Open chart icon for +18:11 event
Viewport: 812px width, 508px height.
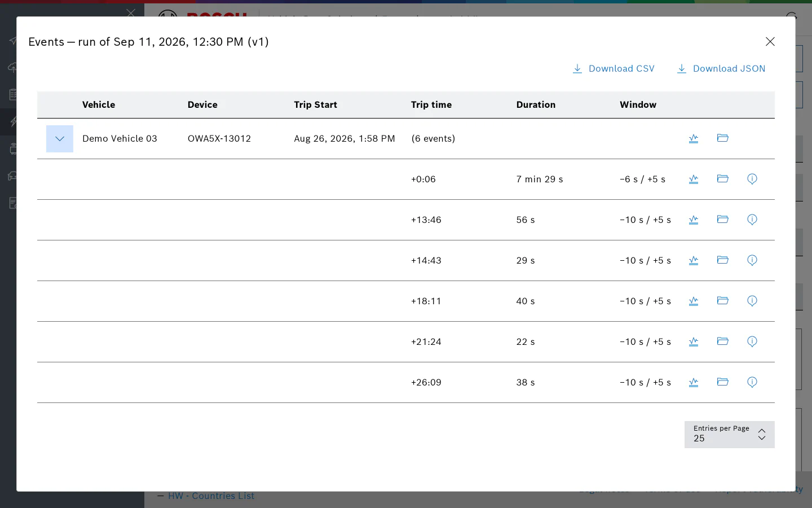pos(694,301)
